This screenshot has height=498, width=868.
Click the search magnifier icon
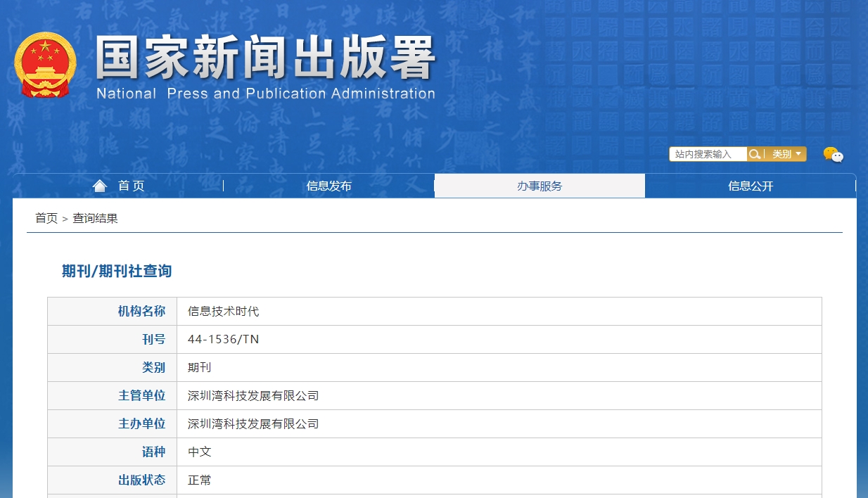(x=754, y=154)
